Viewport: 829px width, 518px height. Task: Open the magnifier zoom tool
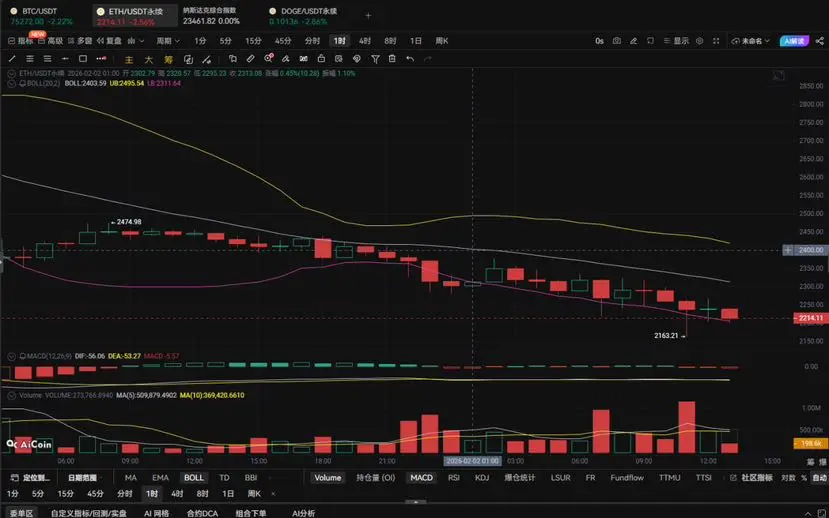(269, 58)
